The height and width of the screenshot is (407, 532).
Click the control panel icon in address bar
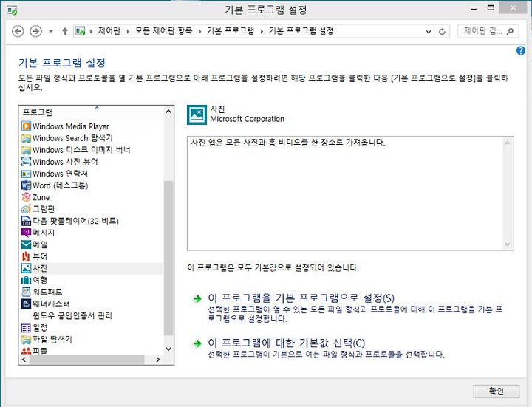point(80,31)
